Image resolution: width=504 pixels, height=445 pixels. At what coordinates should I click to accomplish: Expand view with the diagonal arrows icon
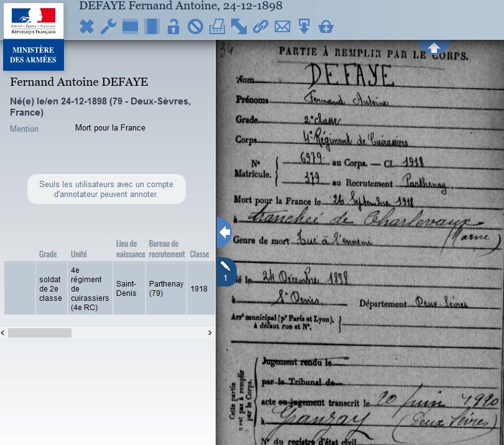point(239,27)
